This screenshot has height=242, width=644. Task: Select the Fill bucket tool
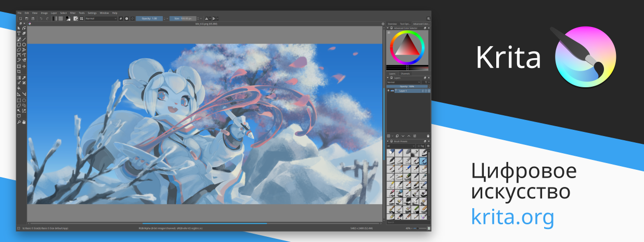point(19,88)
